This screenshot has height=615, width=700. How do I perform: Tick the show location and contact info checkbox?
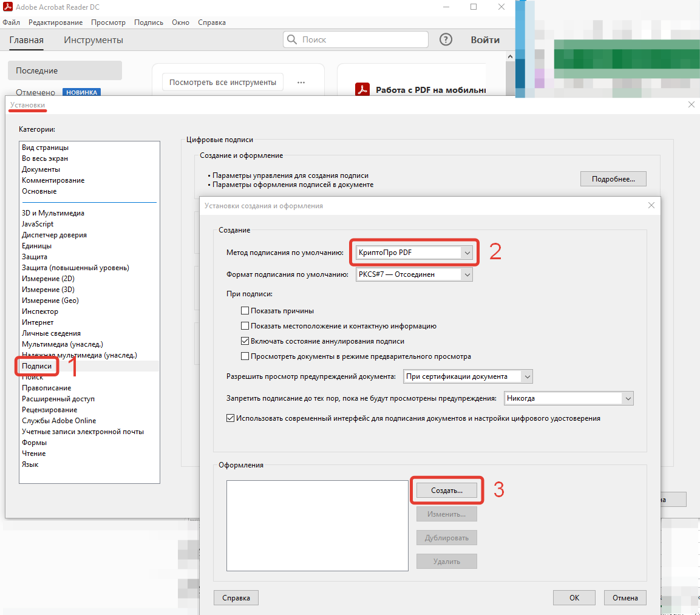pos(245,326)
